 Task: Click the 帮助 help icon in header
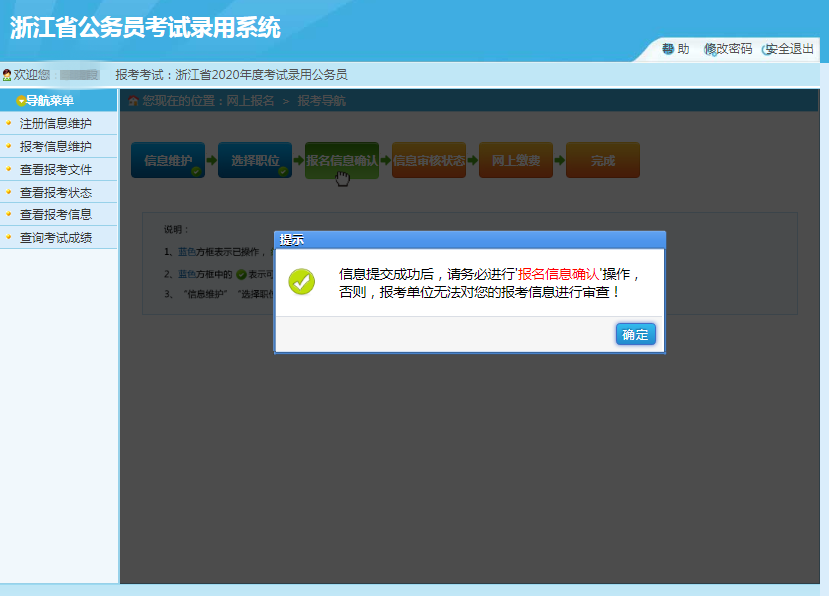[668, 49]
